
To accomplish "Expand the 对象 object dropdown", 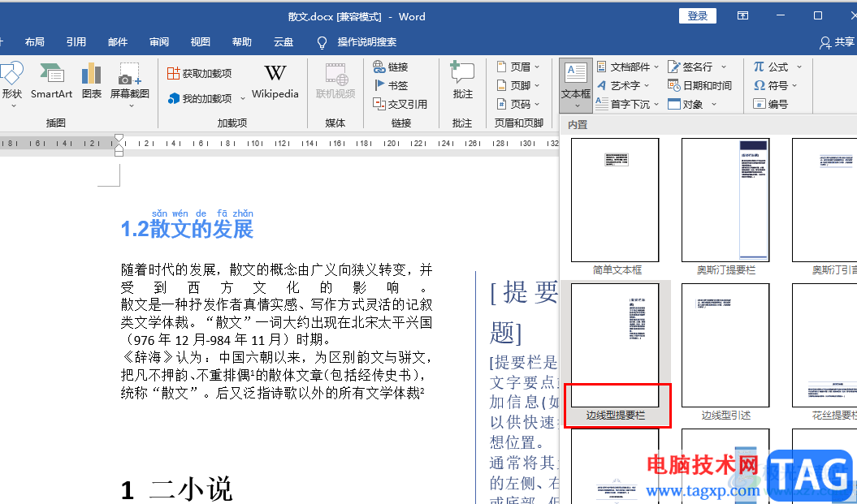I will click(713, 105).
